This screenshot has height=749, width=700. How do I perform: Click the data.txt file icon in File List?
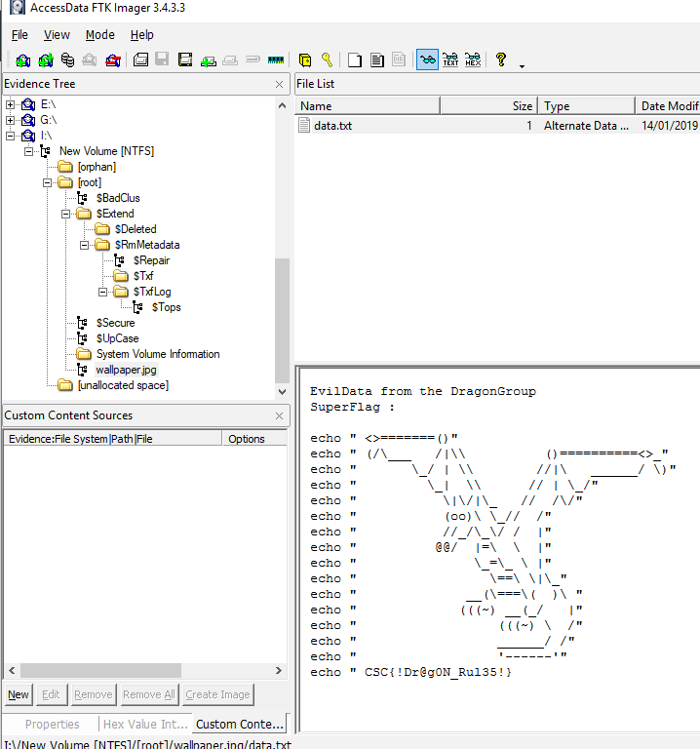click(303, 125)
